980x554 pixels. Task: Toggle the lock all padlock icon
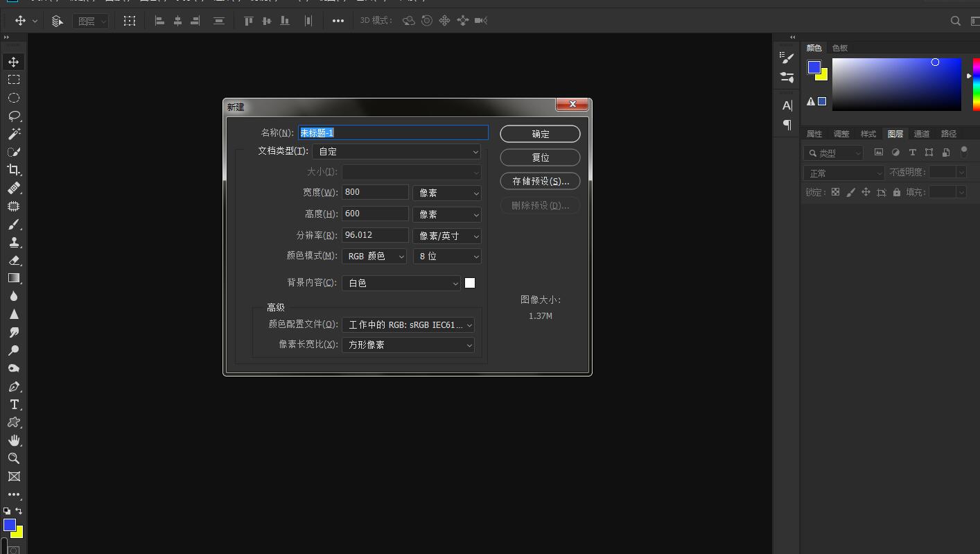(x=897, y=192)
